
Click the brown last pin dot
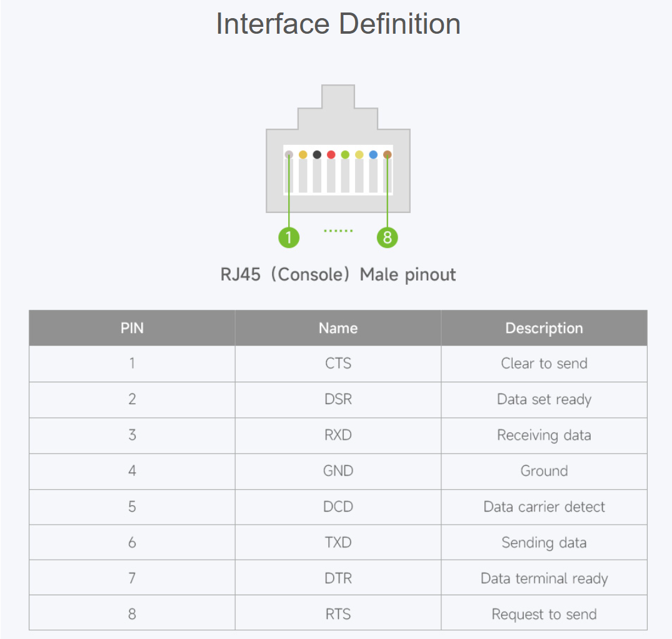388,155
